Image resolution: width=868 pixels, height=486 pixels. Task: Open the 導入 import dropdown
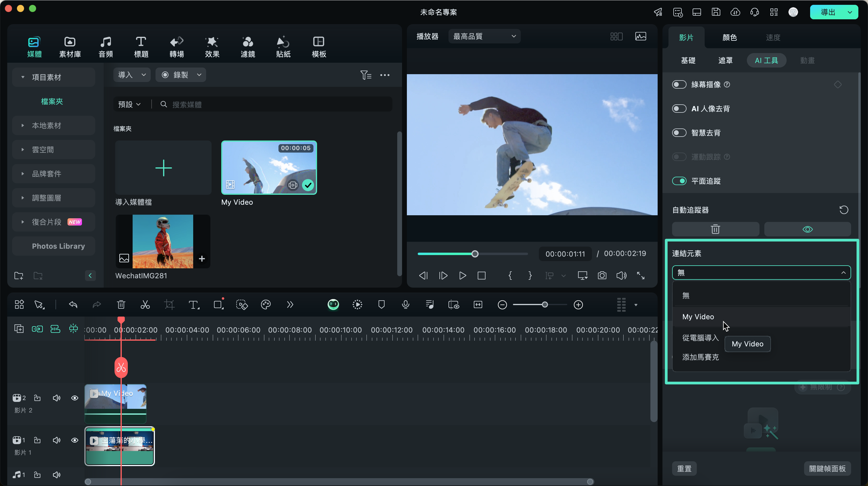[132, 75]
